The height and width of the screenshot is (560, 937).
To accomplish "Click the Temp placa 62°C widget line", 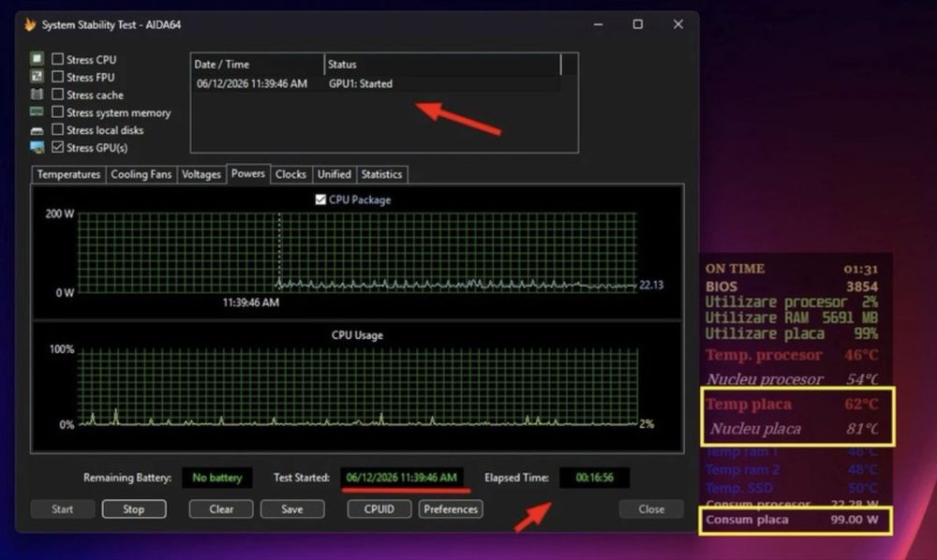I will pos(792,405).
